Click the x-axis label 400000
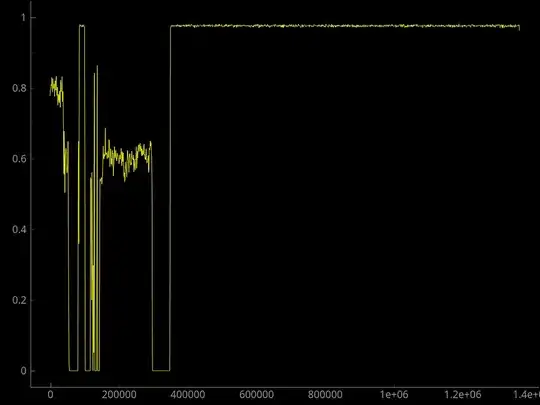The image size is (540, 405). click(x=188, y=394)
